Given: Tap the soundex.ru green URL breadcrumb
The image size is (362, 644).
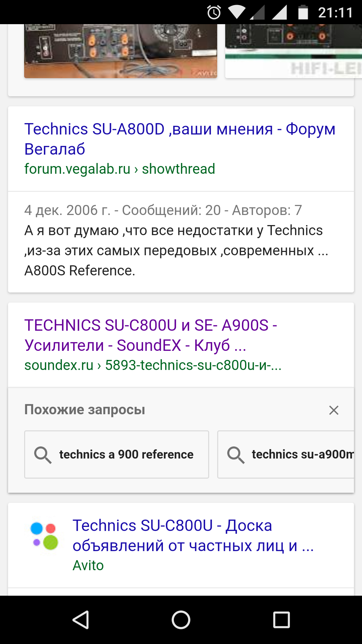Looking at the screenshot, I should click(153, 365).
